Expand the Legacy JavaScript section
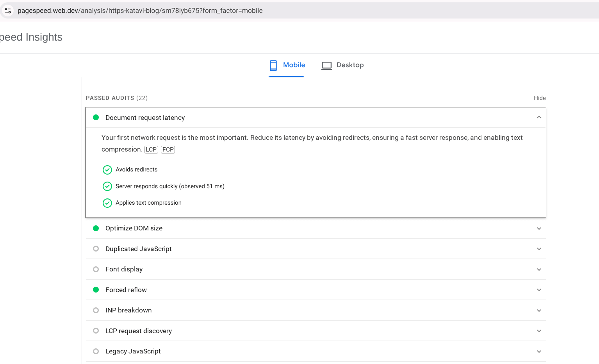 pos(539,351)
